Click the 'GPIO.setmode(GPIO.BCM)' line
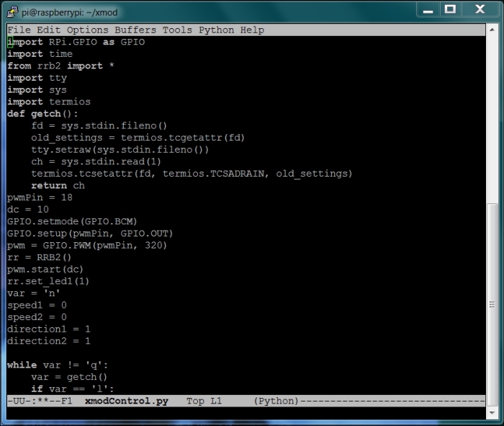 72,221
